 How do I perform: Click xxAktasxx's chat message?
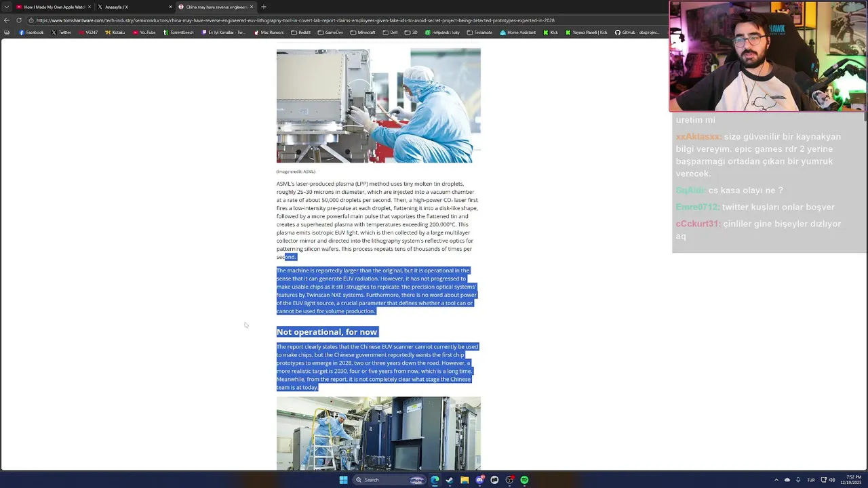point(759,155)
